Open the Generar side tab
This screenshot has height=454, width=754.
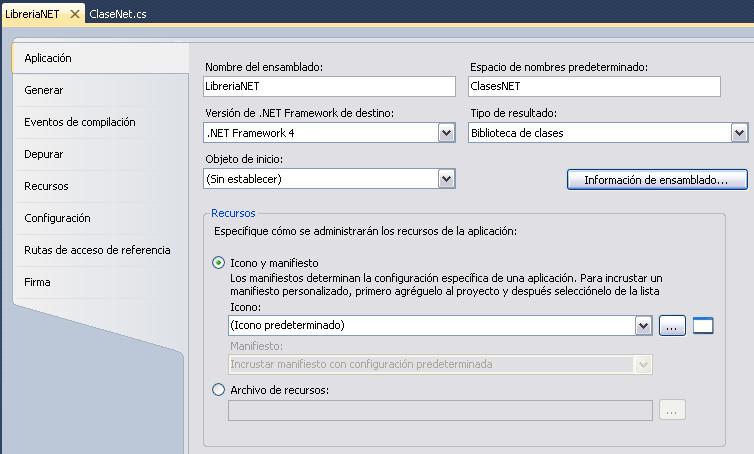(101, 90)
